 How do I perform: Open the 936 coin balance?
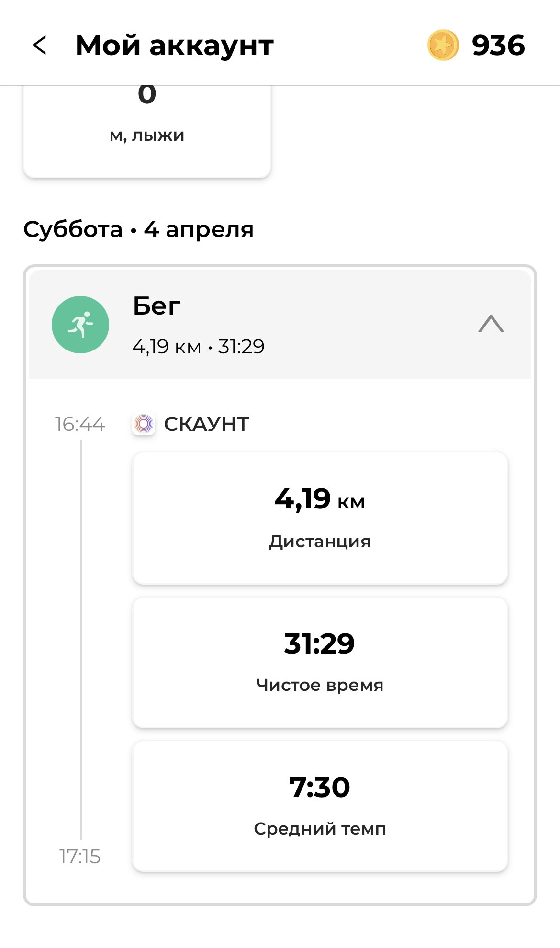(498, 45)
